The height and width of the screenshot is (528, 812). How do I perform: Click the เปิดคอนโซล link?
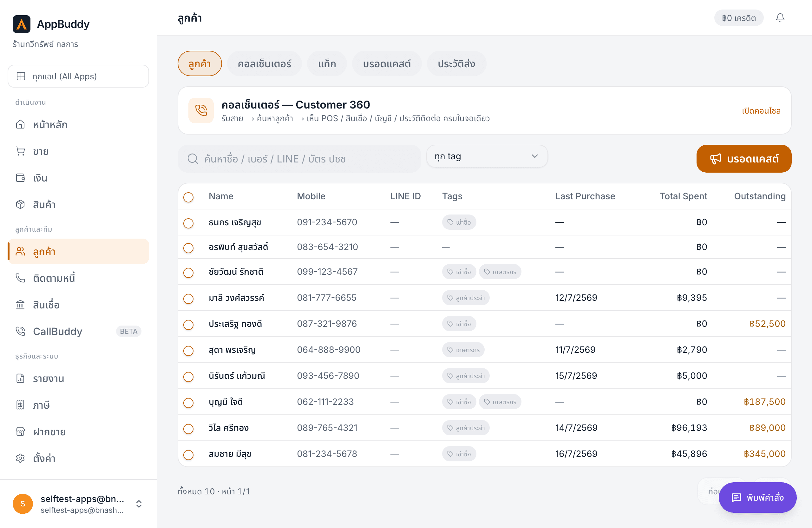(x=761, y=111)
